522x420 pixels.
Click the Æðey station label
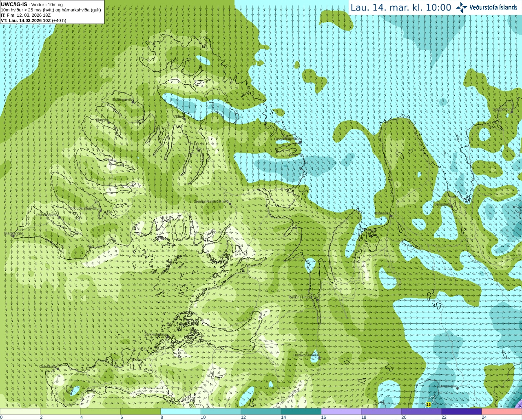(x=179, y=117)
